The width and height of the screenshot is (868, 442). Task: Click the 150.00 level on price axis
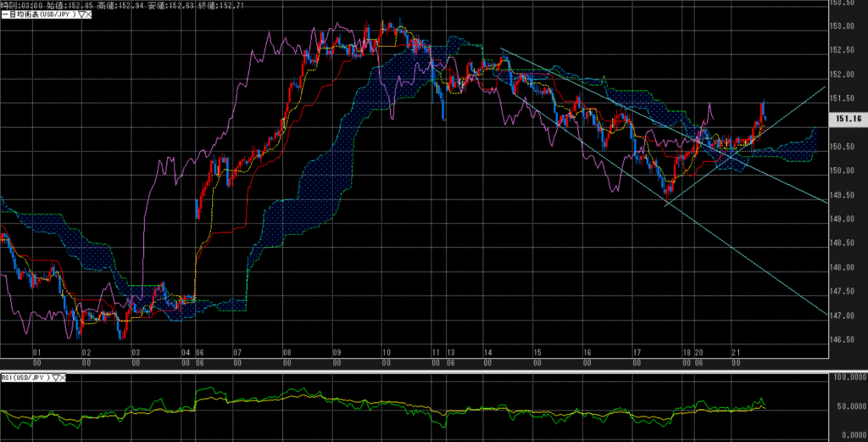click(844, 171)
